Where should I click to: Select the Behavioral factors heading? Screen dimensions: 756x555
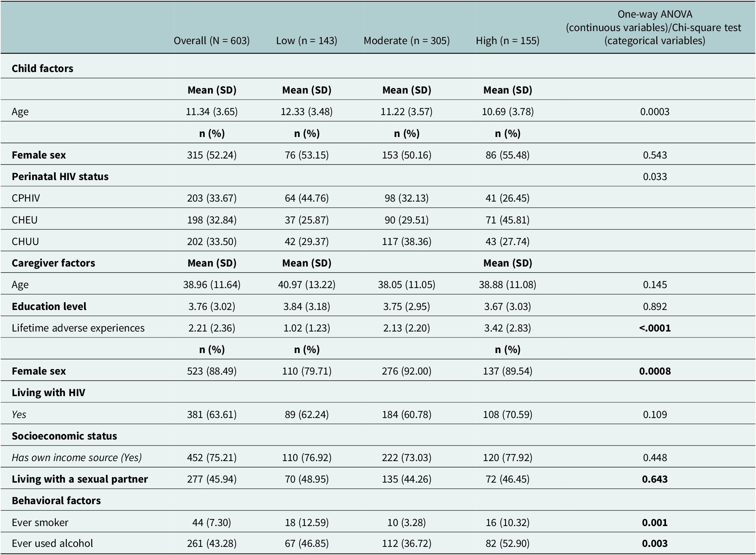[56, 500]
